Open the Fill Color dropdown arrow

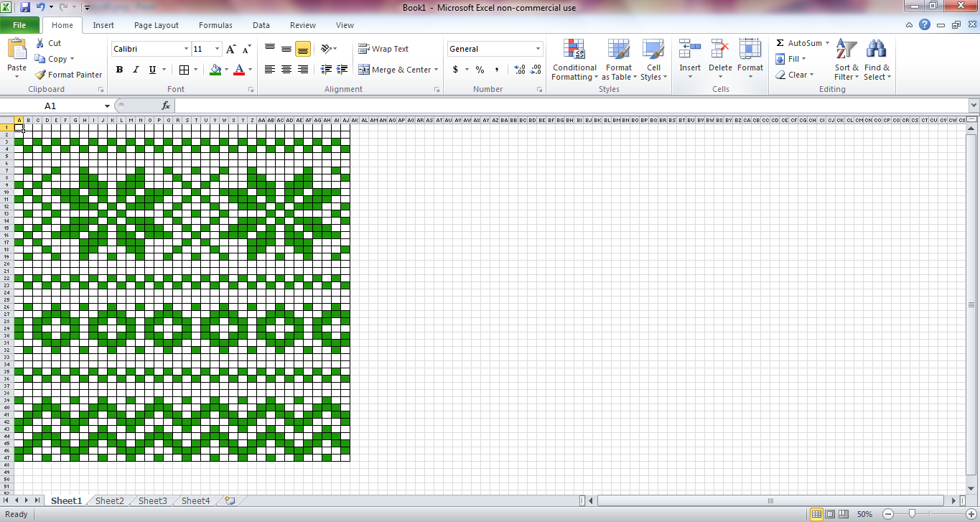226,70
